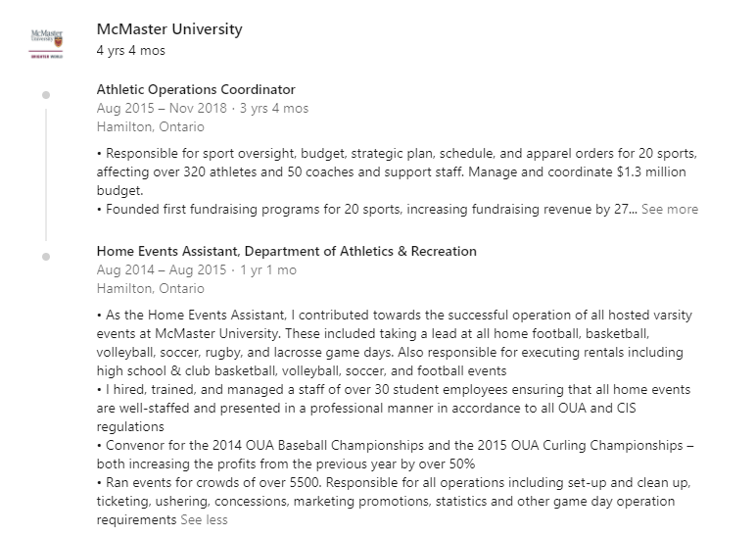The image size is (756, 537).
Task: Click Hamilton, Ontario under Home Events Assistant
Action: tap(151, 288)
